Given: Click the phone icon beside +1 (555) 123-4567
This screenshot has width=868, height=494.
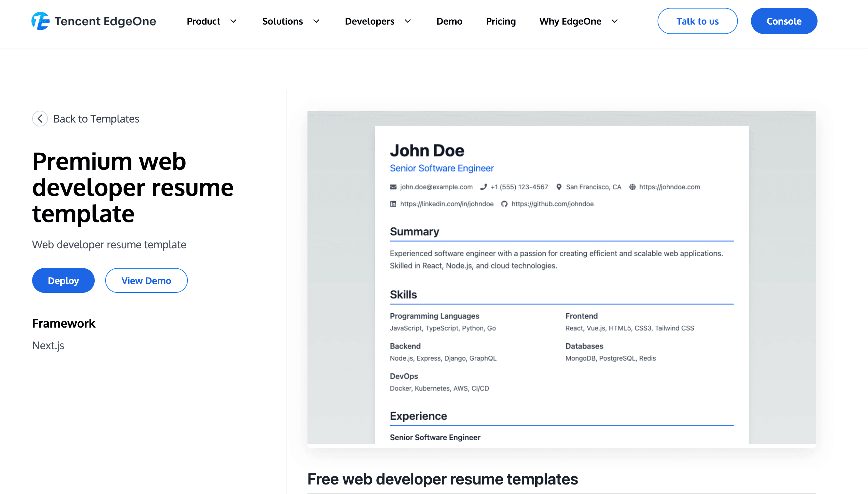Looking at the screenshot, I should 483,187.
